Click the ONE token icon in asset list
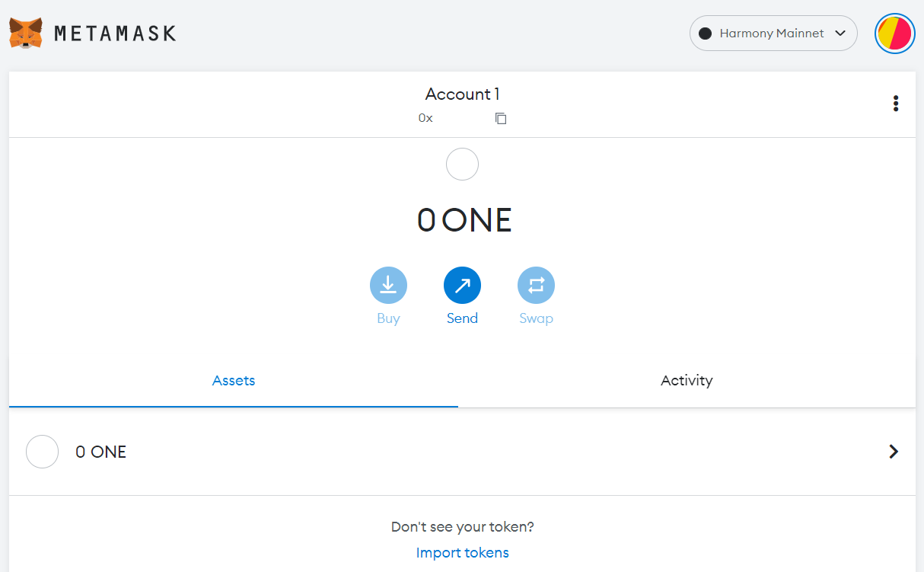This screenshot has width=924, height=572. (x=43, y=452)
